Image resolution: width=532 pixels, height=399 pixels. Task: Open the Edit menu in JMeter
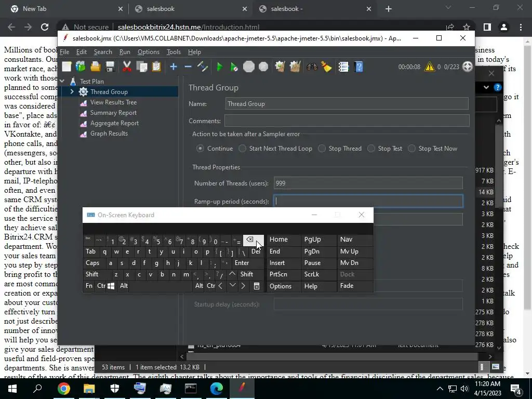tap(82, 52)
